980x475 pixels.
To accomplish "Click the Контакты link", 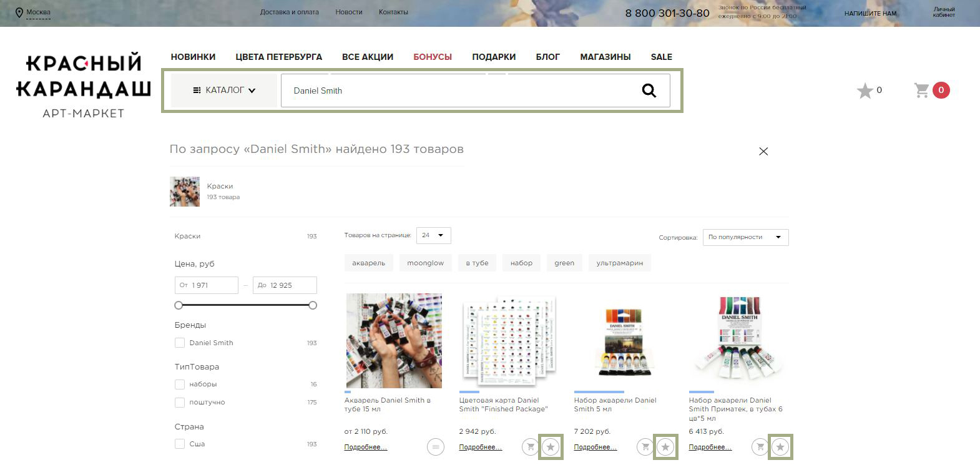I will pyautogui.click(x=393, y=12).
